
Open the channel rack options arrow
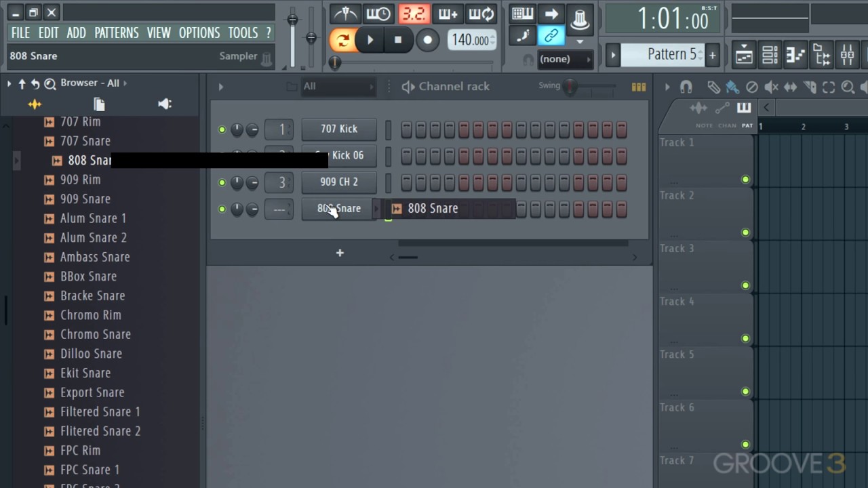click(x=220, y=87)
